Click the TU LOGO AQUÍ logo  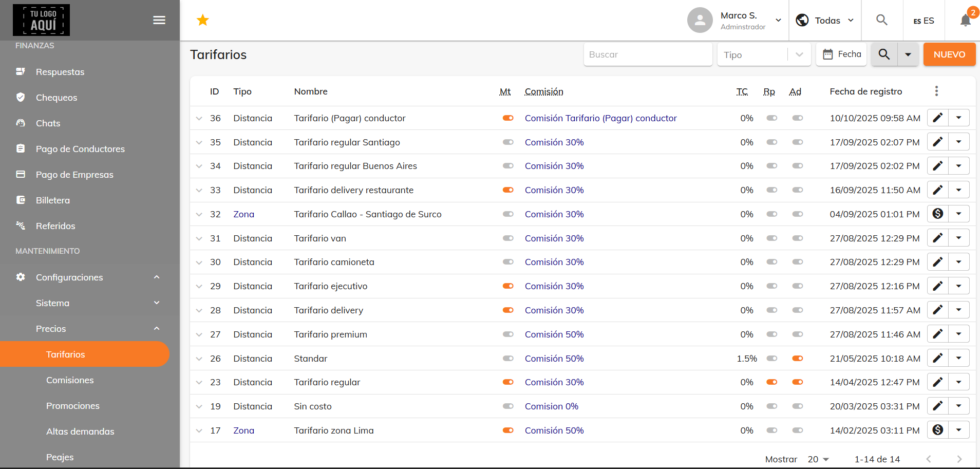click(x=41, y=20)
